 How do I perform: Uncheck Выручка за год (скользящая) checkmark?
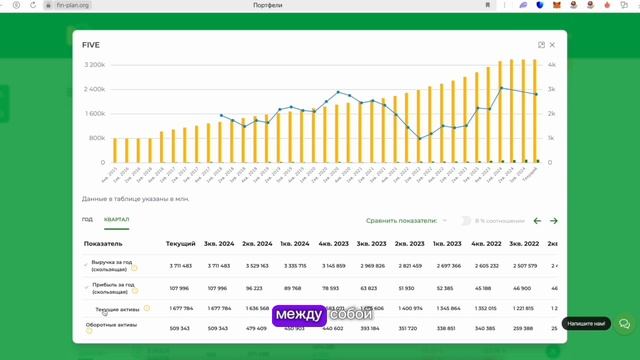point(86,265)
